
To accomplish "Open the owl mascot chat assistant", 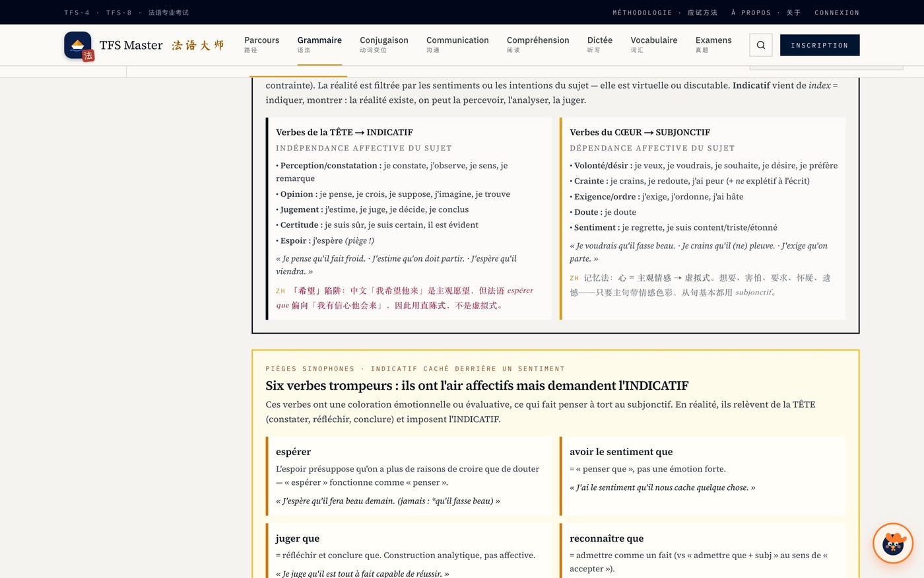I will 892,544.
